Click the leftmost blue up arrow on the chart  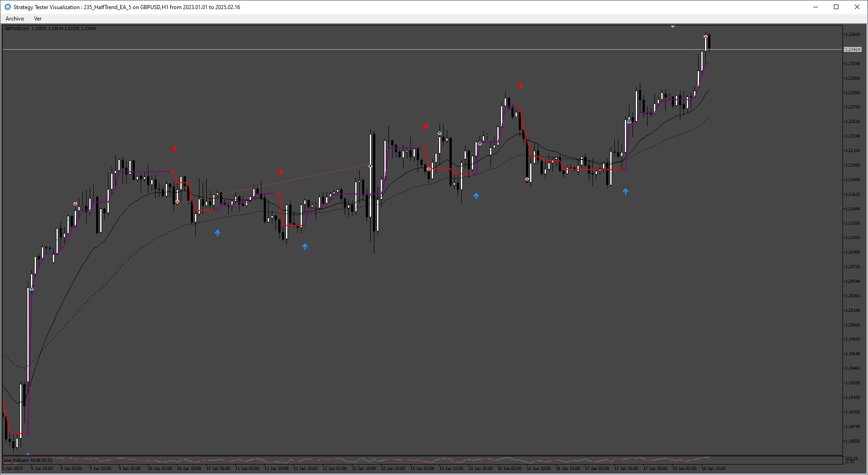tap(217, 233)
